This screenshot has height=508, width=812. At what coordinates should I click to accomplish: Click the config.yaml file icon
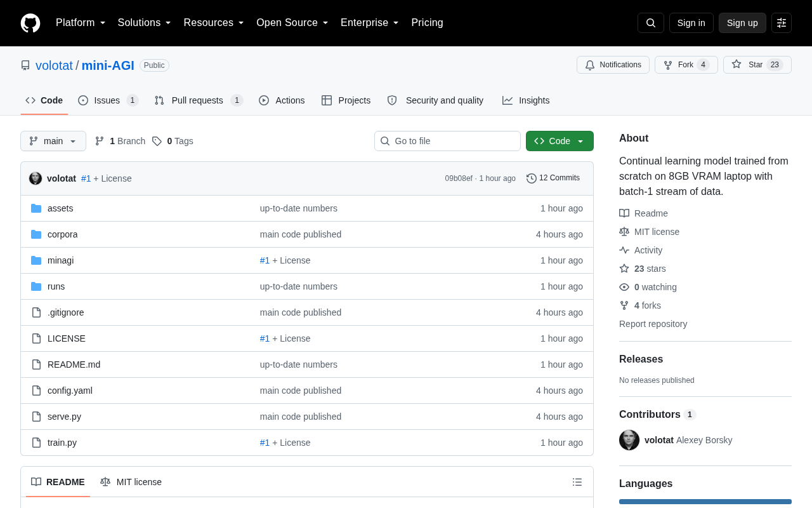pyautogui.click(x=36, y=391)
